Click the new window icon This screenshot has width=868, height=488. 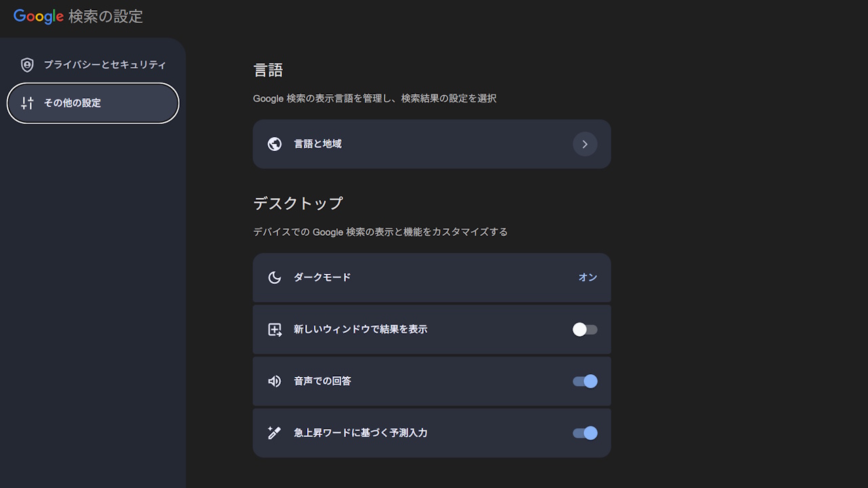click(x=275, y=329)
